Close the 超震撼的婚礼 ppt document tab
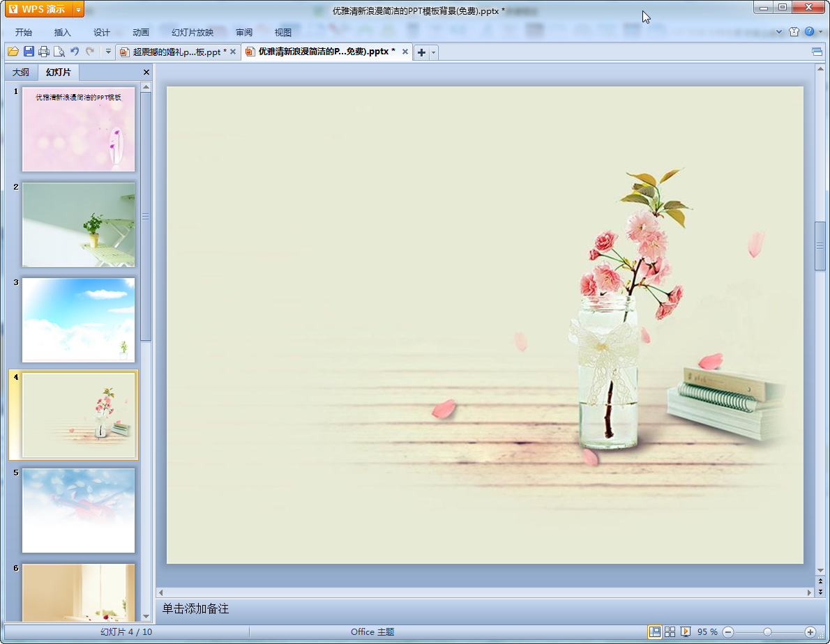830x644 pixels. coord(233,52)
